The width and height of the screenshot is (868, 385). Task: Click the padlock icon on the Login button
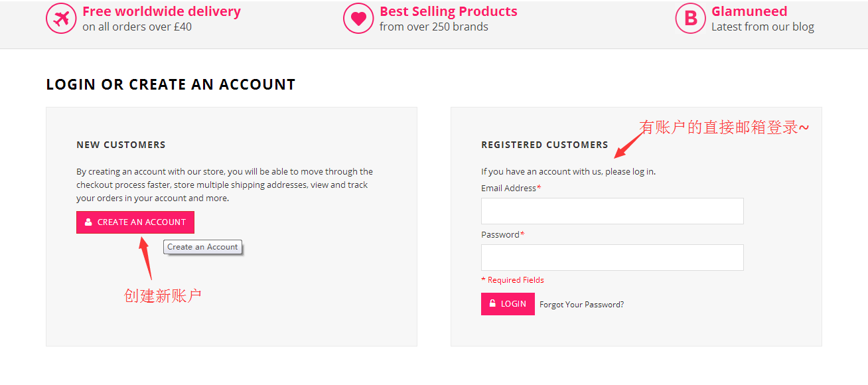(x=492, y=303)
